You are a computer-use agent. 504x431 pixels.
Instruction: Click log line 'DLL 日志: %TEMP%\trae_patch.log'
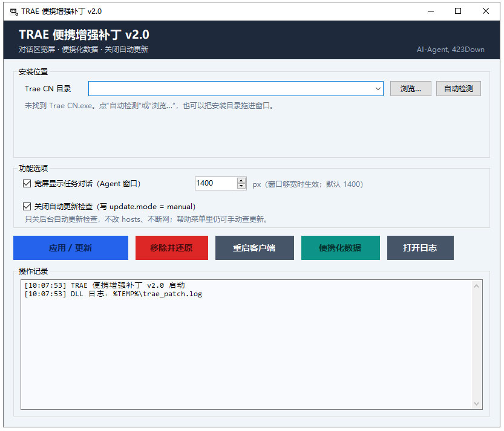pyautogui.click(x=113, y=294)
